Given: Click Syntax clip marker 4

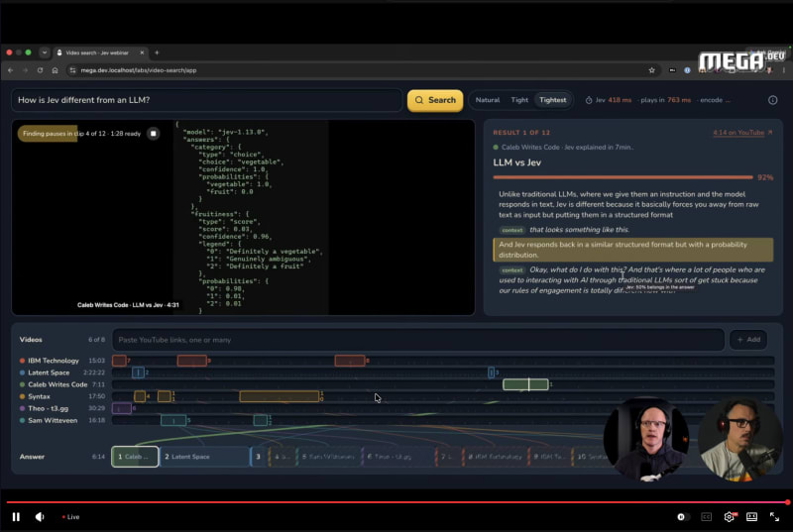Looking at the screenshot, I should click(x=140, y=396).
